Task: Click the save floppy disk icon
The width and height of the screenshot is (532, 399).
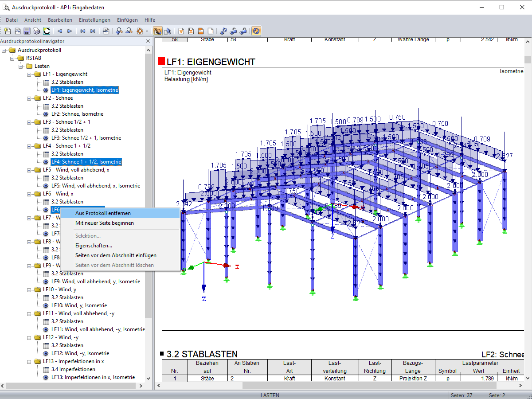Action: (x=27, y=31)
